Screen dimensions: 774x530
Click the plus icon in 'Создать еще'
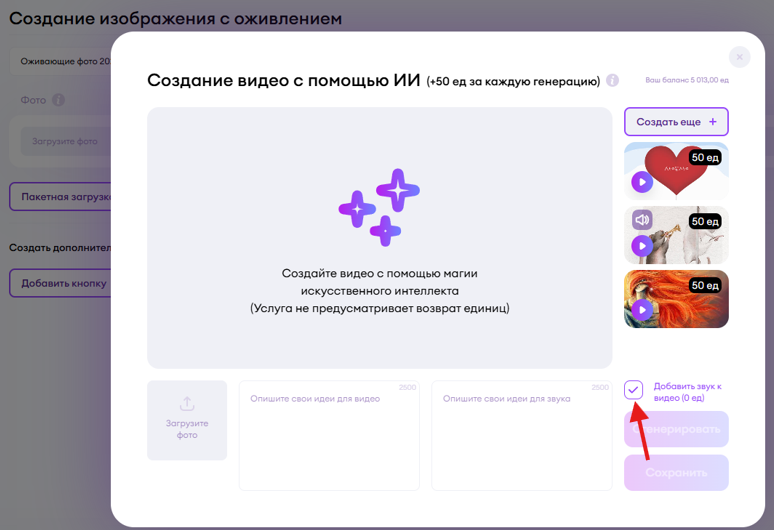(713, 122)
